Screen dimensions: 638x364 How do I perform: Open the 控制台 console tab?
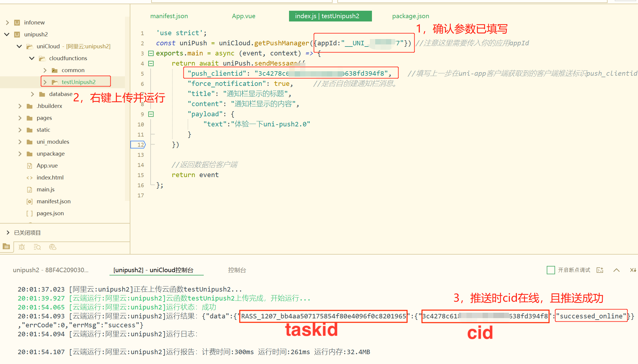(x=237, y=270)
